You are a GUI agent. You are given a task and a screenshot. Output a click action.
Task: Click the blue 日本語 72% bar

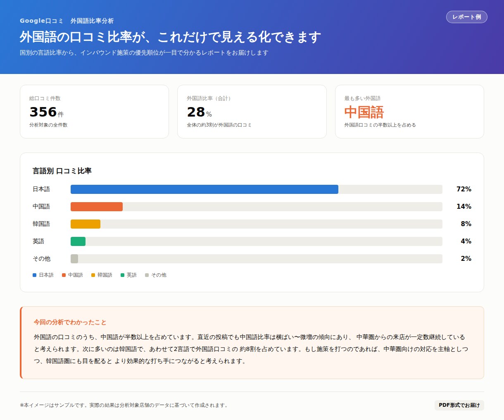pos(204,189)
